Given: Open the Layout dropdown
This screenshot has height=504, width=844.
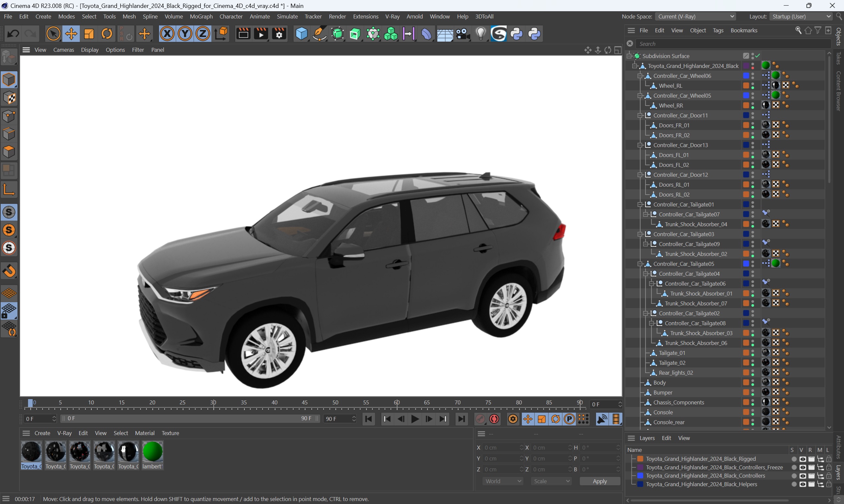Looking at the screenshot, I should (x=801, y=16).
